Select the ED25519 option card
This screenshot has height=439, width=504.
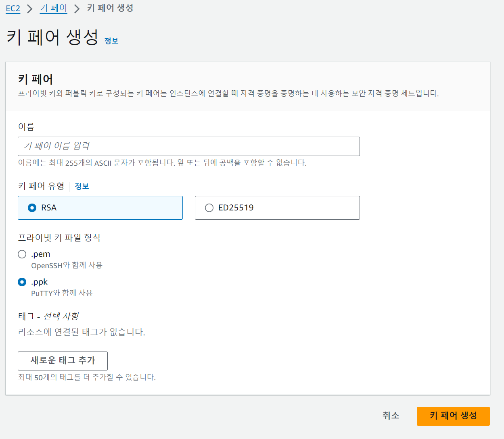pos(277,208)
